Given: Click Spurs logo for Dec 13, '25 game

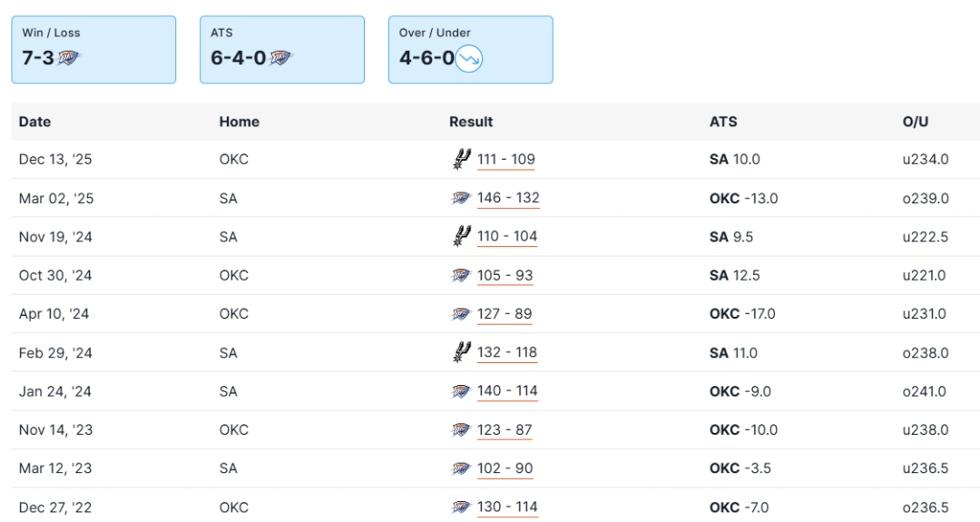Looking at the screenshot, I should [x=461, y=159].
